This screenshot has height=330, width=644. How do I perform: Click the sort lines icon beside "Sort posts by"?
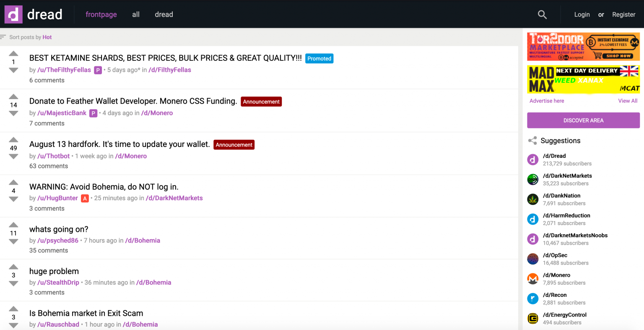tap(3, 37)
